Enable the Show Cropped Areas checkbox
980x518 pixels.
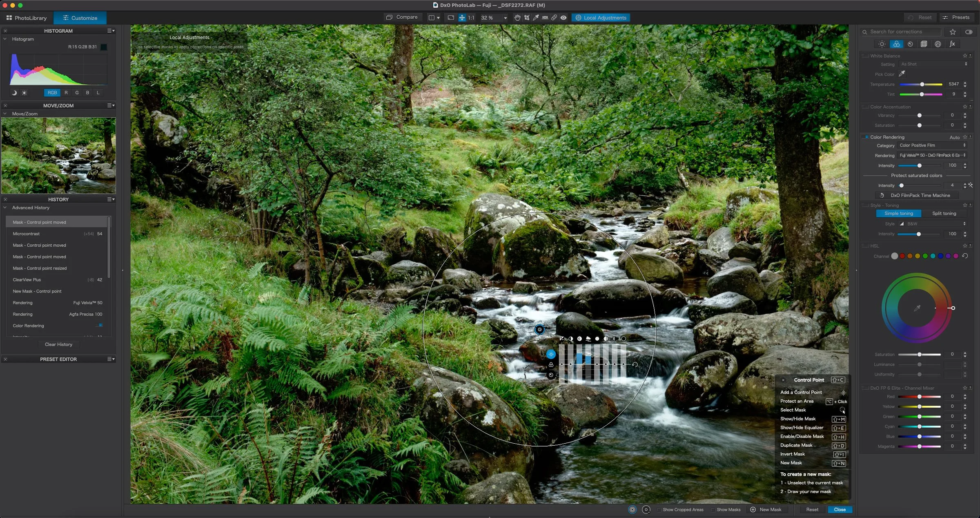pos(659,509)
